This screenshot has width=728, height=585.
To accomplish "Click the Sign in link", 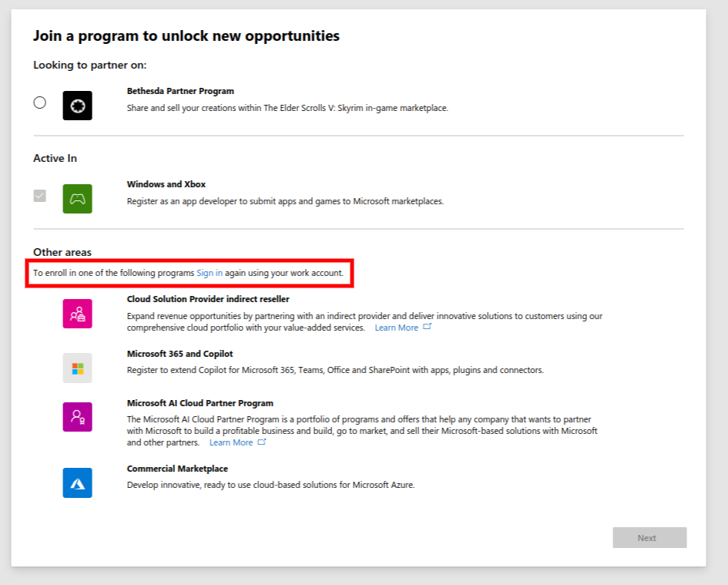I will click(x=207, y=272).
